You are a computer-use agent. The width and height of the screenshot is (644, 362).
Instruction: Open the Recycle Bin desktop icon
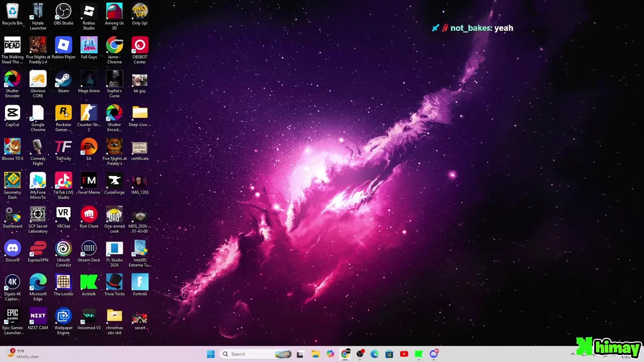tap(13, 14)
